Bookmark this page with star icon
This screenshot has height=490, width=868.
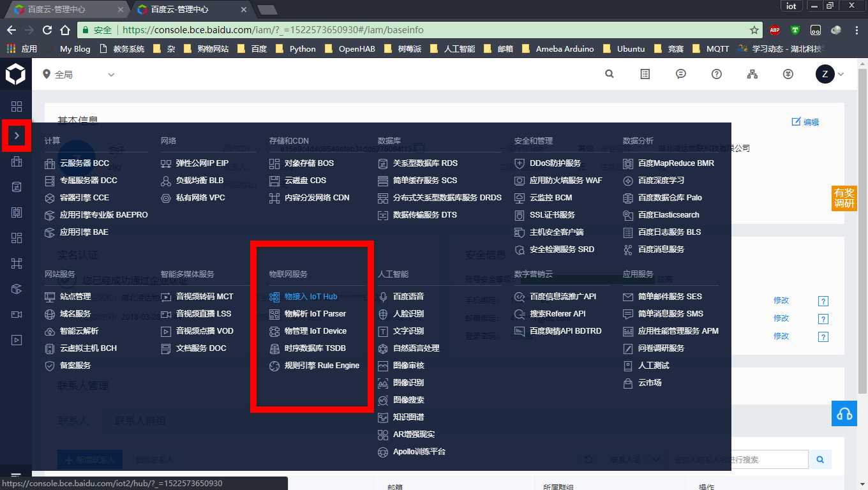coord(754,30)
